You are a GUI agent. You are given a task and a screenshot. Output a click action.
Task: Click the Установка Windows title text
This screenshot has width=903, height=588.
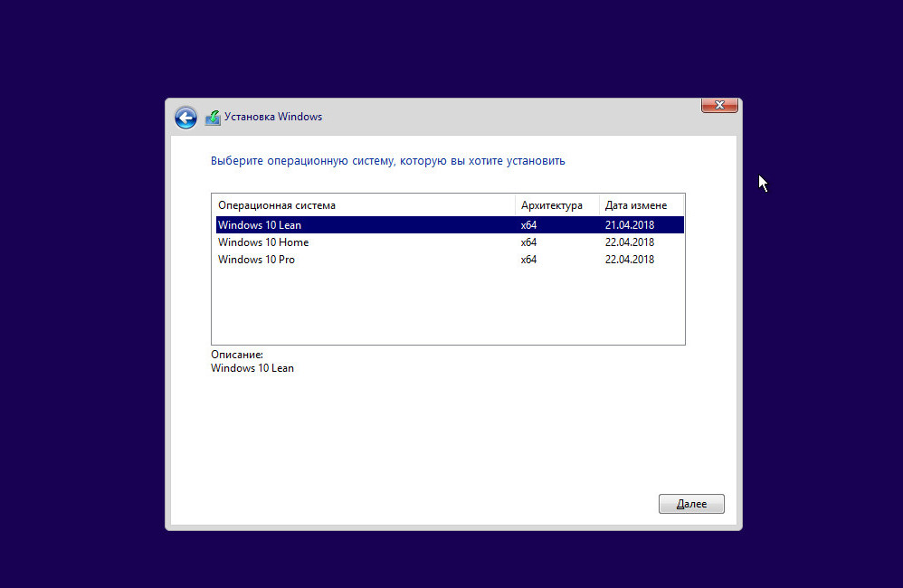point(273,117)
